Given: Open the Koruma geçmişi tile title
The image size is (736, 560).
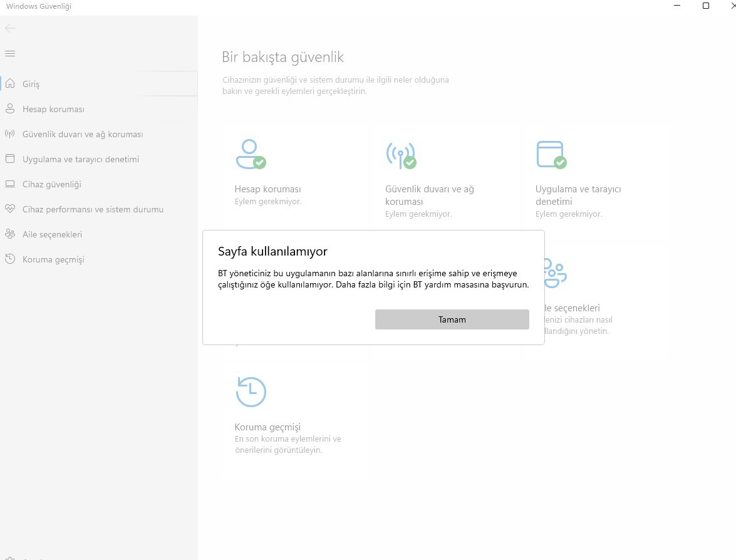Looking at the screenshot, I should point(267,427).
